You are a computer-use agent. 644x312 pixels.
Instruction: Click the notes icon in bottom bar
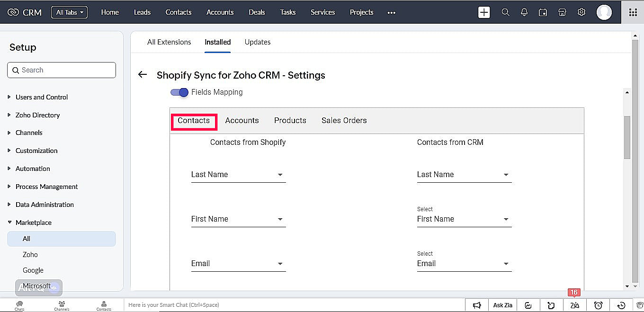coord(551,305)
